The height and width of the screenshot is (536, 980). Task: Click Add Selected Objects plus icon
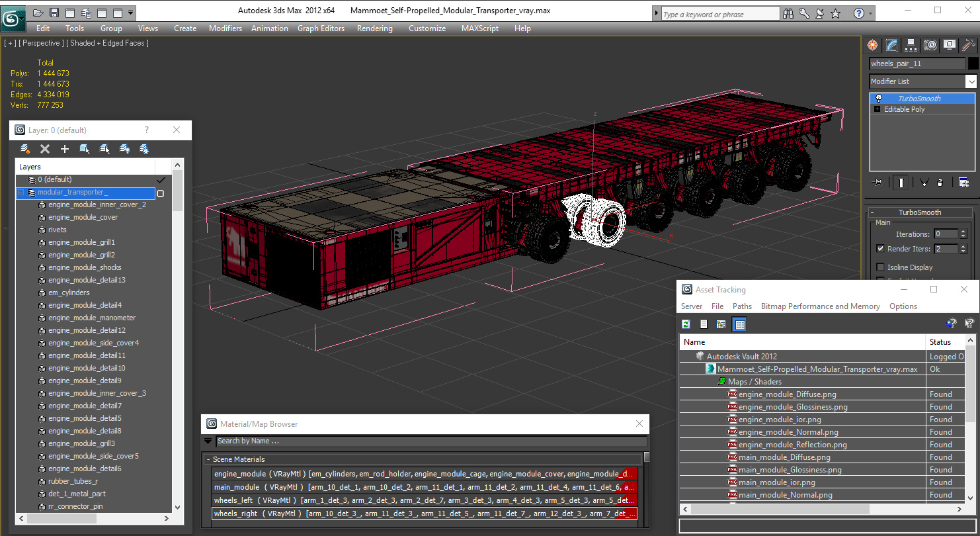[x=65, y=149]
